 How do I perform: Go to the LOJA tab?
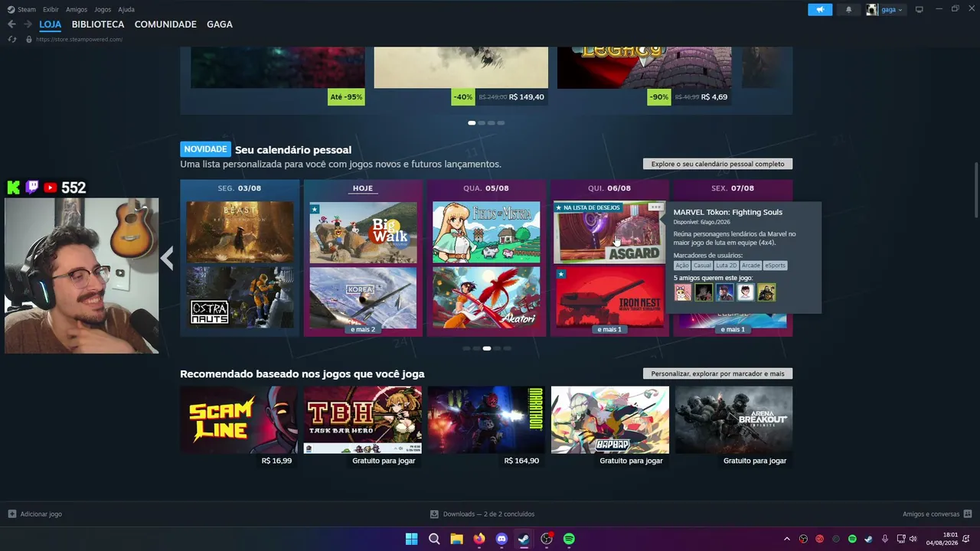pyautogui.click(x=51, y=24)
